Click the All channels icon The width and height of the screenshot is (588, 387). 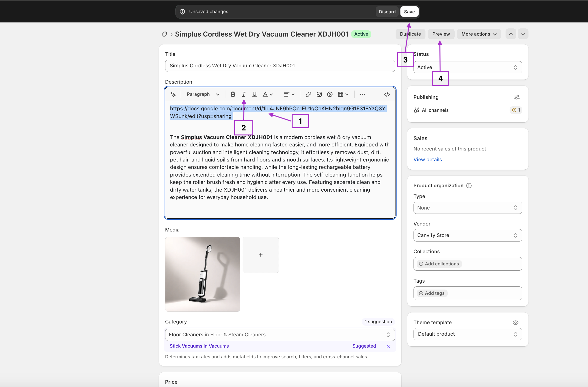[x=417, y=110]
